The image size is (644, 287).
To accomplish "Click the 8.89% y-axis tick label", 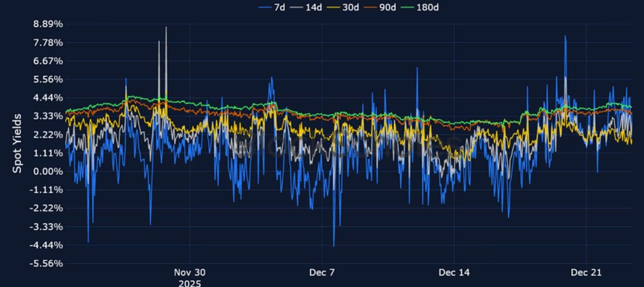I will [x=48, y=24].
